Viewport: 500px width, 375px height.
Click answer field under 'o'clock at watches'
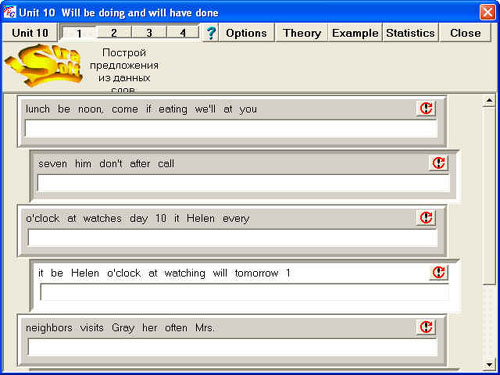pos(232,238)
